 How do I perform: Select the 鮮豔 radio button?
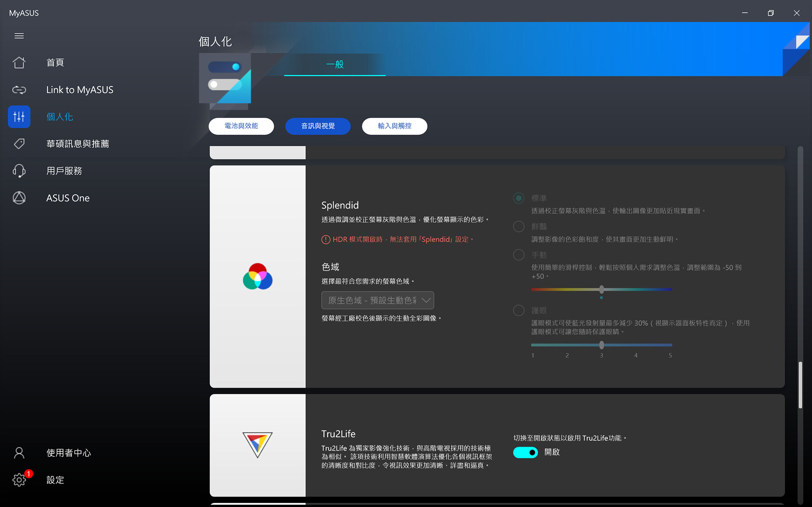tap(519, 226)
